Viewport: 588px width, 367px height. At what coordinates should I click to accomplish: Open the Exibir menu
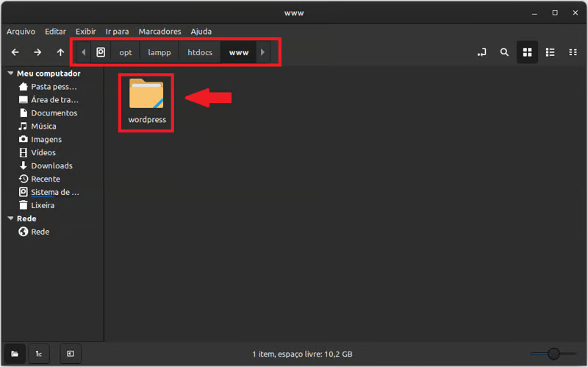tap(86, 32)
